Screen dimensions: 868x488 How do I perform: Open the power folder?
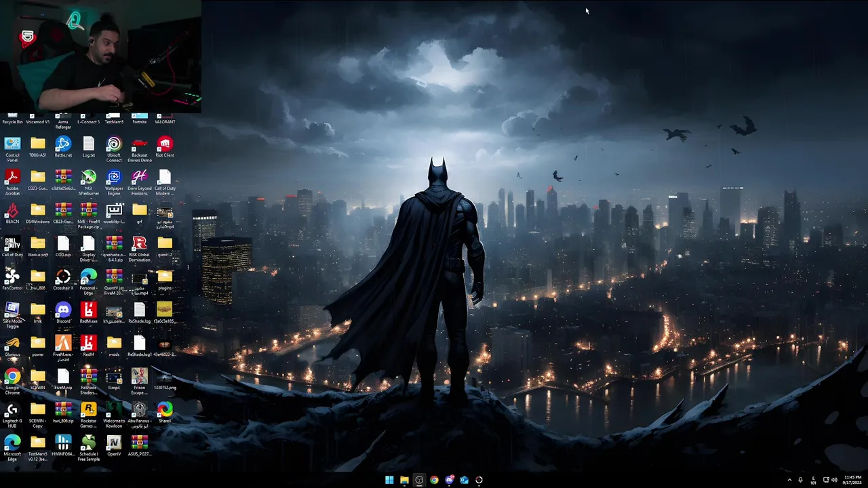pyautogui.click(x=38, y=346)
